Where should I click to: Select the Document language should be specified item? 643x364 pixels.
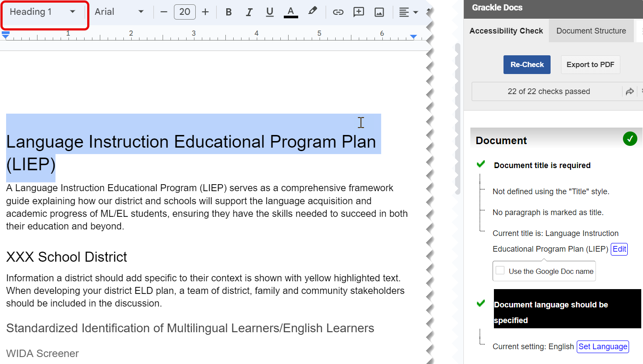(567, 309)
